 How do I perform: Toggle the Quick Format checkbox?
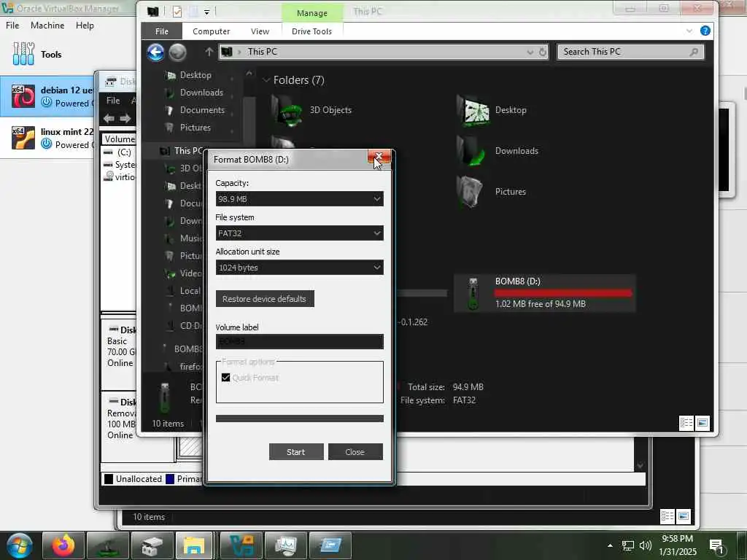[226, 378]
